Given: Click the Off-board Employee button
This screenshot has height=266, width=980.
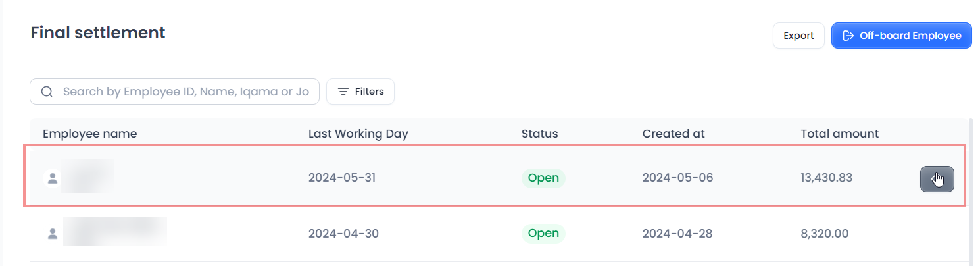Looking at the screenshot, I should 901,36.
